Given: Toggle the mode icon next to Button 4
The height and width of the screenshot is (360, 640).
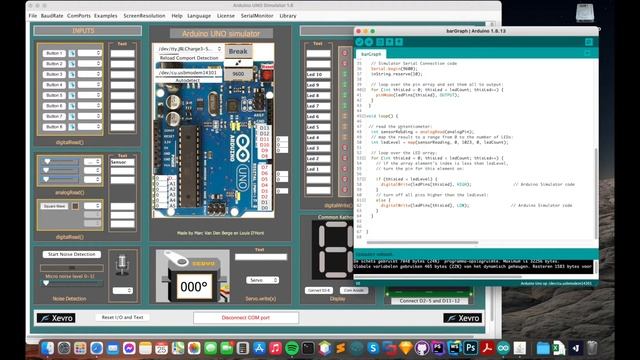Looking at the screenshot, I should click(x=72, y=85).
